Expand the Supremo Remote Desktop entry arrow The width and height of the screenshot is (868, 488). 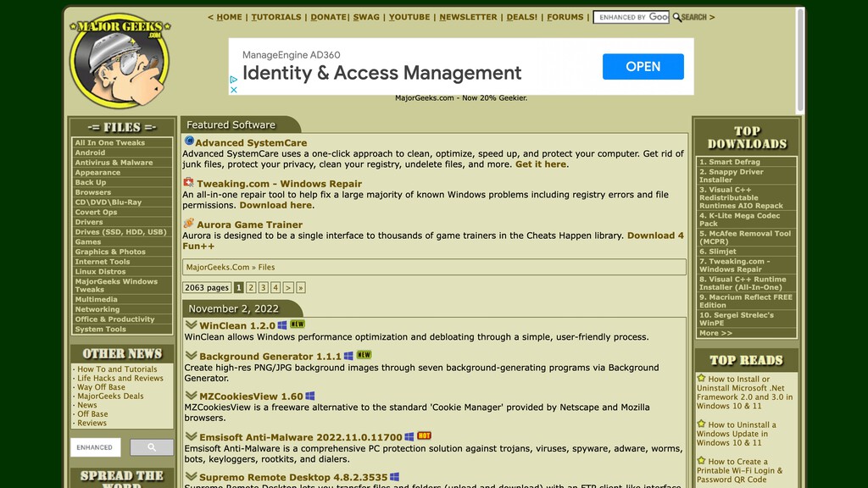click(x=192, y=477)
